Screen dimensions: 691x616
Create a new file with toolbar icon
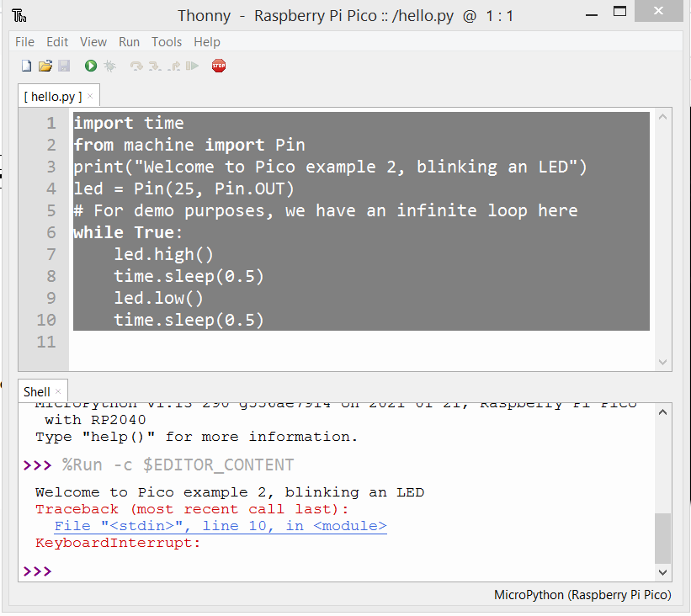26,66
